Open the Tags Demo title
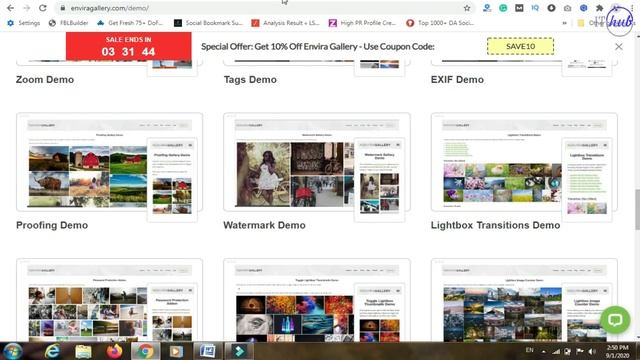 coord(250,80)
